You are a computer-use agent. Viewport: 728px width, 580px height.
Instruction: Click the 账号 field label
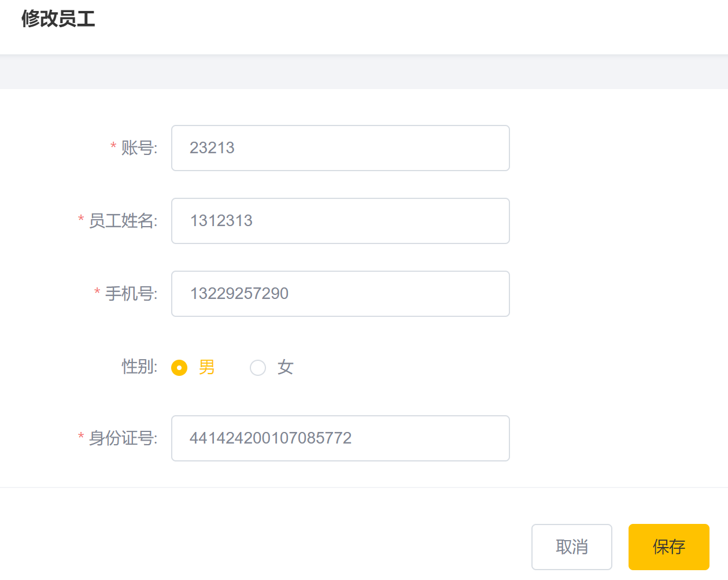coord(139,148)
